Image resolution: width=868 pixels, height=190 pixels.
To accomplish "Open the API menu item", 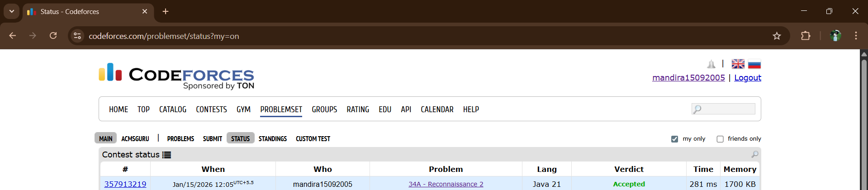I will [406, 109].
